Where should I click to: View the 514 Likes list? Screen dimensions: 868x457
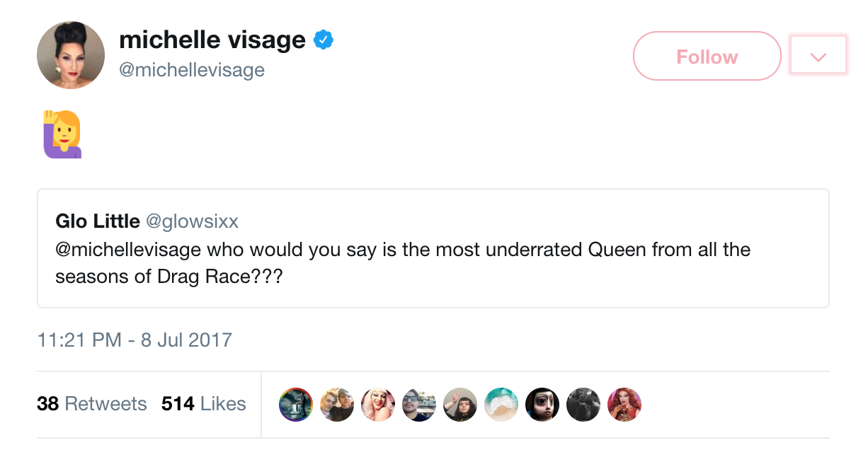click(x=204, y=404)
